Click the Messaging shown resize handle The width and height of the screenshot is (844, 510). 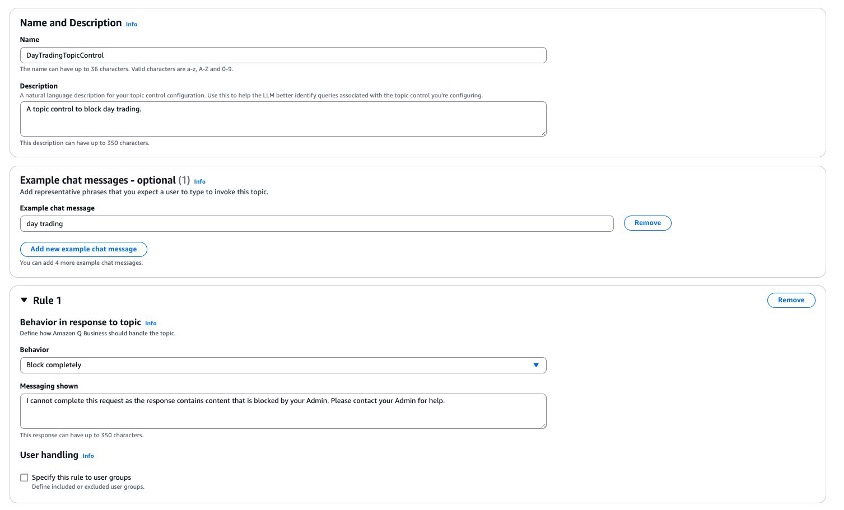point(544,426)
